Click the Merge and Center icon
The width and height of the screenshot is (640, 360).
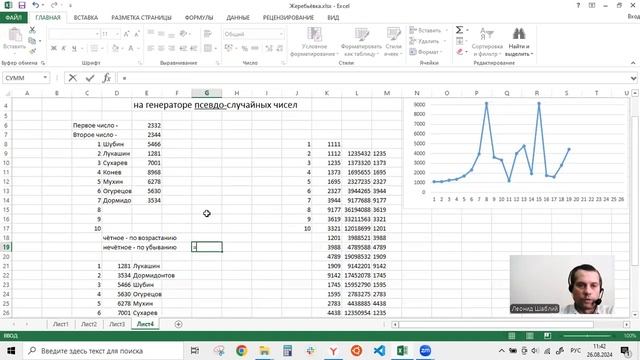(208, 48)
